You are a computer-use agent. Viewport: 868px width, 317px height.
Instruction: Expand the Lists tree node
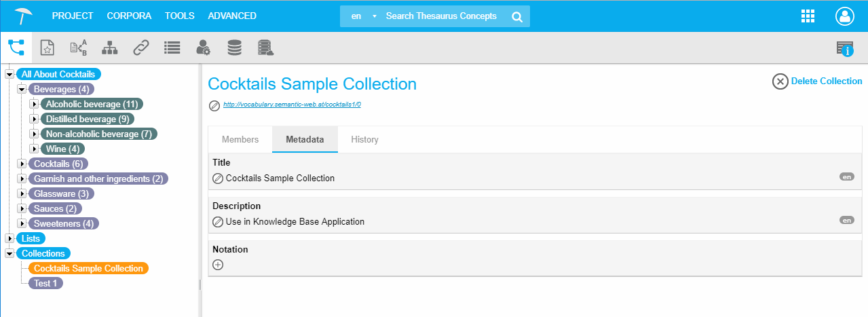[x=10, y=239]
